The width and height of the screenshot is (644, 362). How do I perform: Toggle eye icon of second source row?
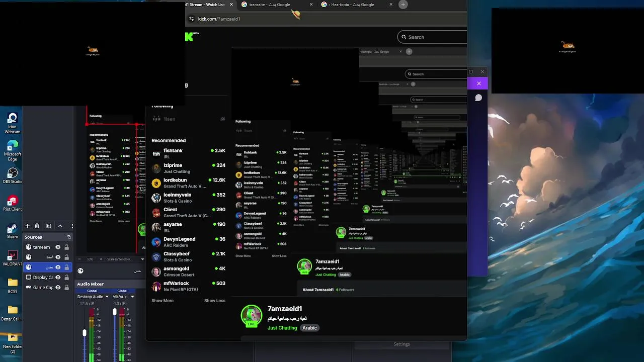tap(58, 257)
